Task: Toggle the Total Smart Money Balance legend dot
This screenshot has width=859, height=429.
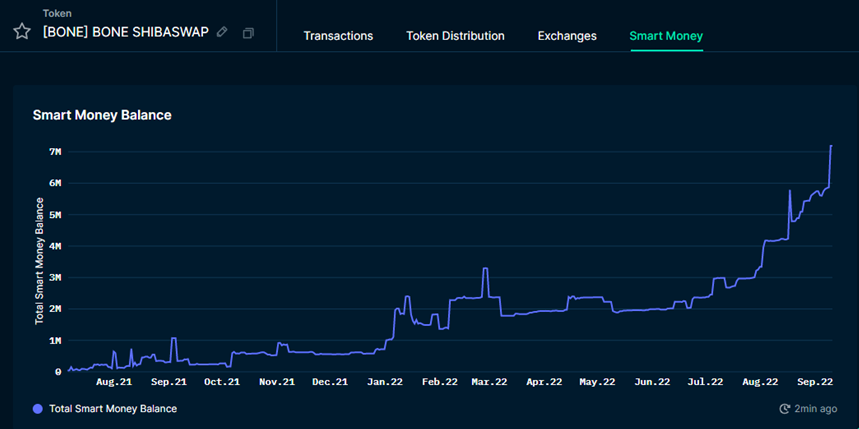Action: coord(38,409)
